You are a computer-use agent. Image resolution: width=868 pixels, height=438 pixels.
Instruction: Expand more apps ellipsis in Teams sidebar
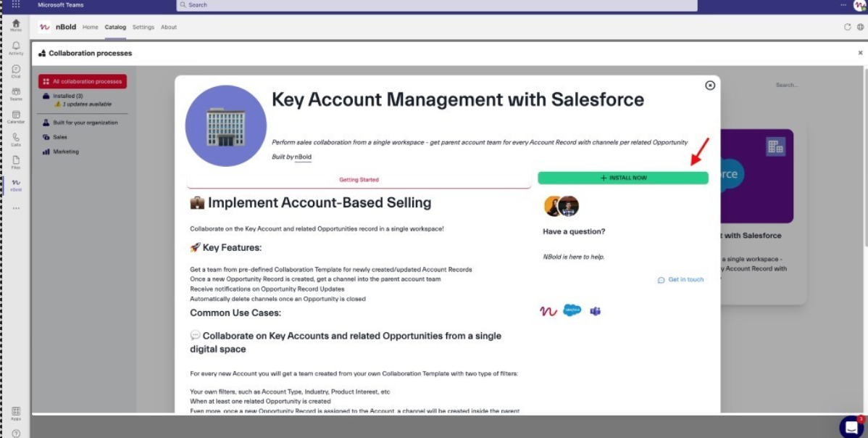pyautogui.click(x=16, y=208)
